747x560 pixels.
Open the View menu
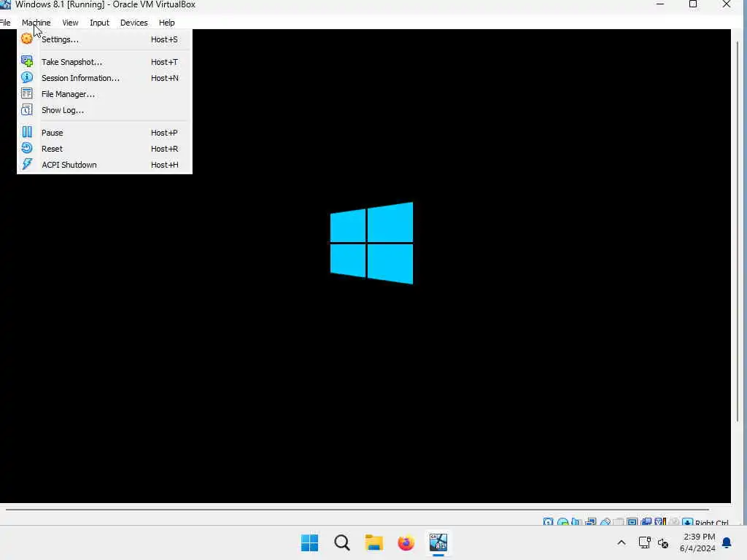click(70, 23)
